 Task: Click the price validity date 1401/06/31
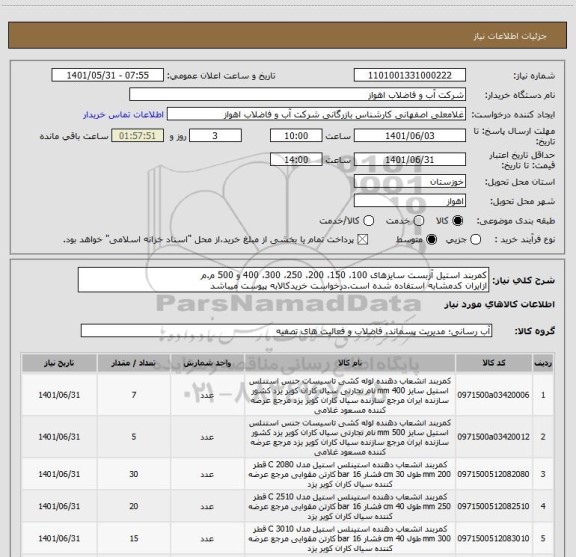(x=410, y=159)
